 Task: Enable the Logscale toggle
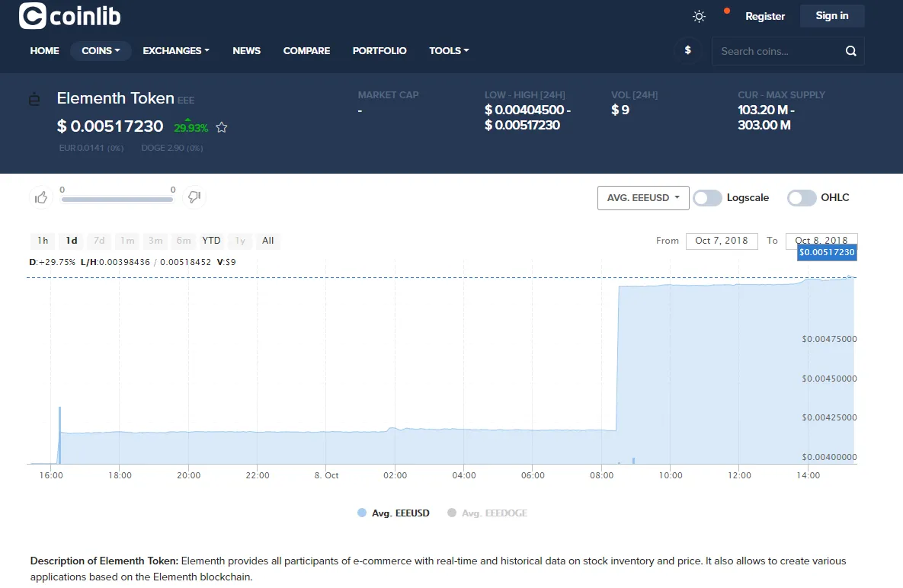coord(707,198)
